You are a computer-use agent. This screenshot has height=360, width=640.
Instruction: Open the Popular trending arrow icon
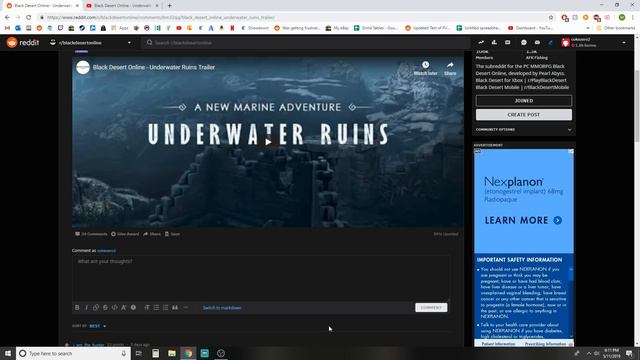coord(481,42)
